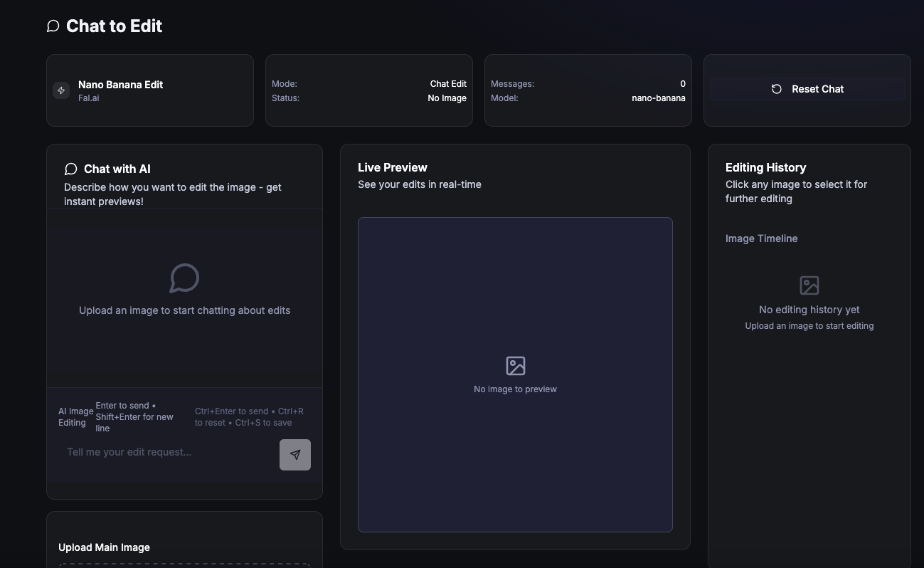The image size is (924, 568).
Task: Click the chat bubble icon beside Chat to Edit heading
Action: point(53,26)
